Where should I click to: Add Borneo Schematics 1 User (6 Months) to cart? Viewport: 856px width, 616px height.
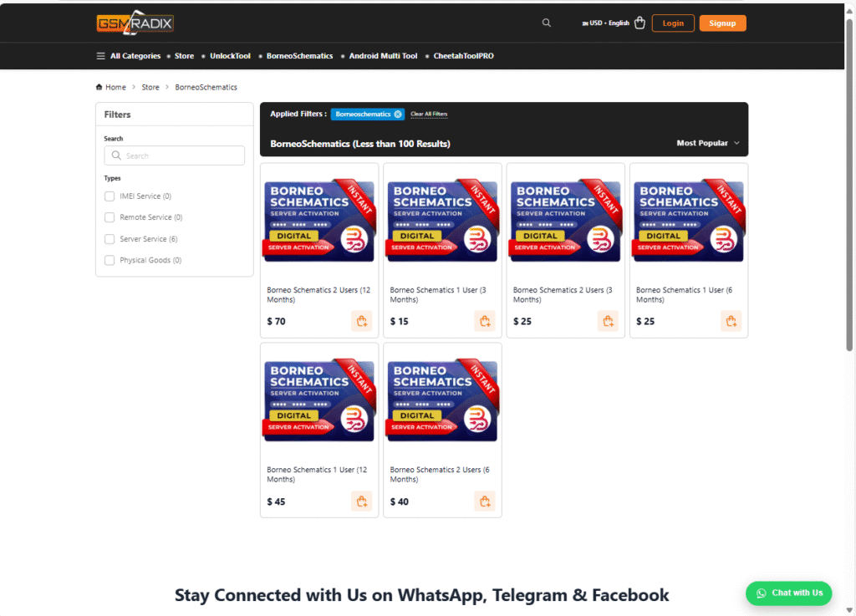click(731, 321)
